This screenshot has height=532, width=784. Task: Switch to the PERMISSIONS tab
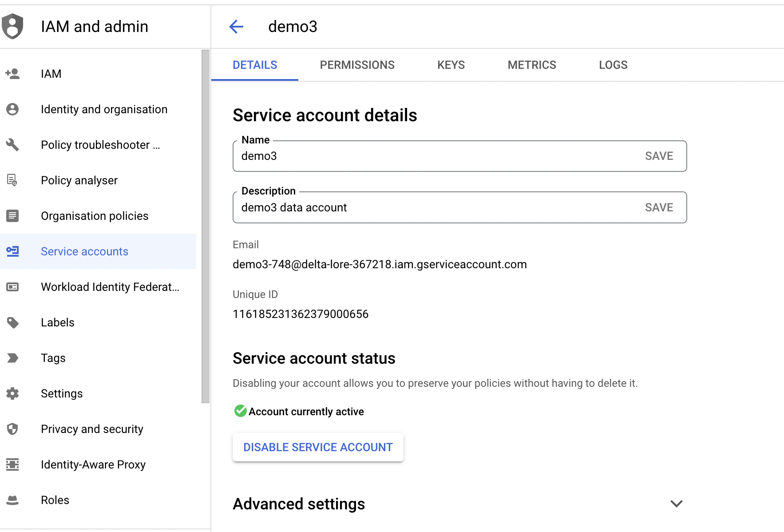coord(357,65)
